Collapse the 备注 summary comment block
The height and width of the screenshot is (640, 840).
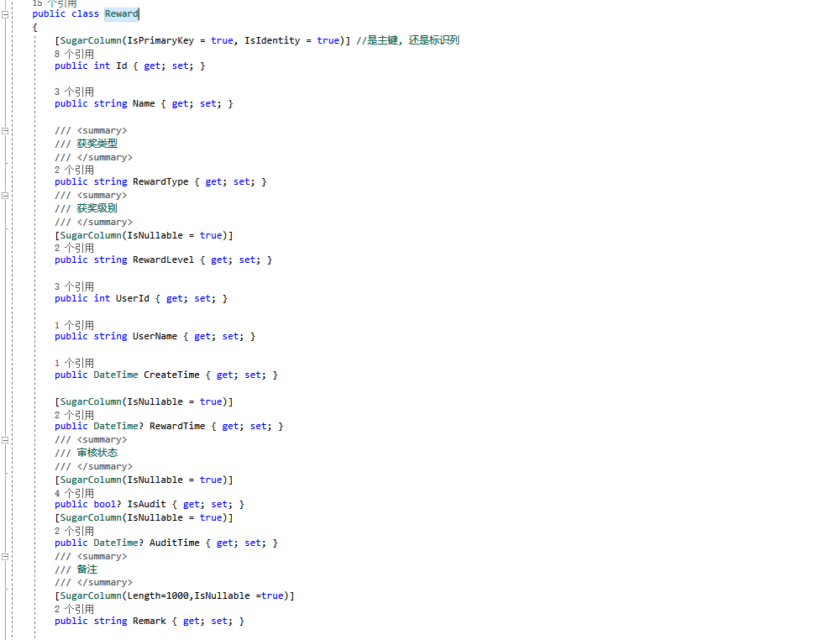[5, 556]
